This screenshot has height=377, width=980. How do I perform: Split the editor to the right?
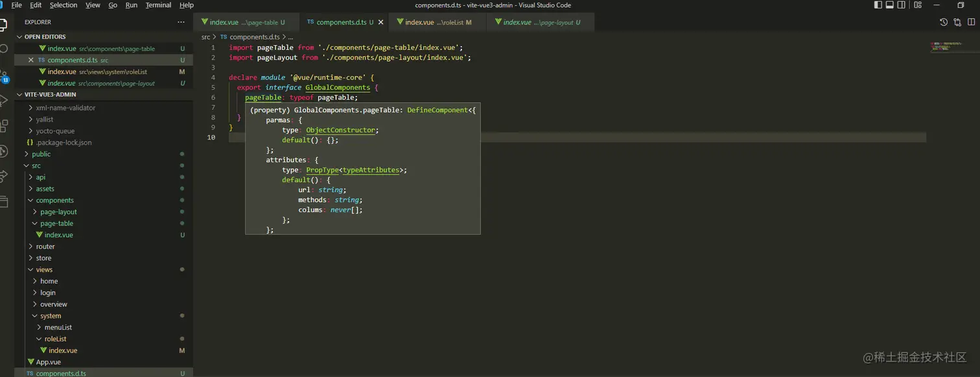971,22
